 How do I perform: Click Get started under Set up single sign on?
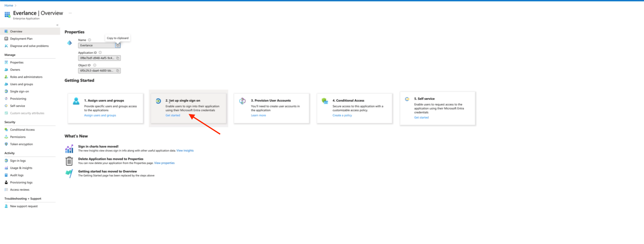tap(172, 115)
